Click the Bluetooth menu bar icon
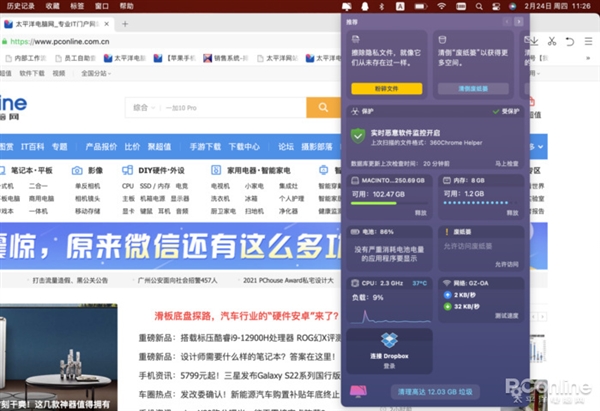 click(382, 6)
